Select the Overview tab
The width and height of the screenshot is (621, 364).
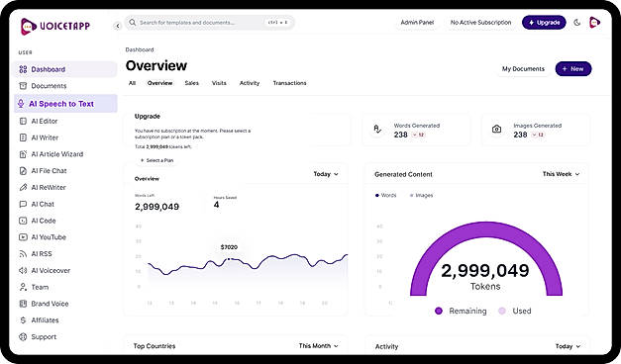(160, 83)
